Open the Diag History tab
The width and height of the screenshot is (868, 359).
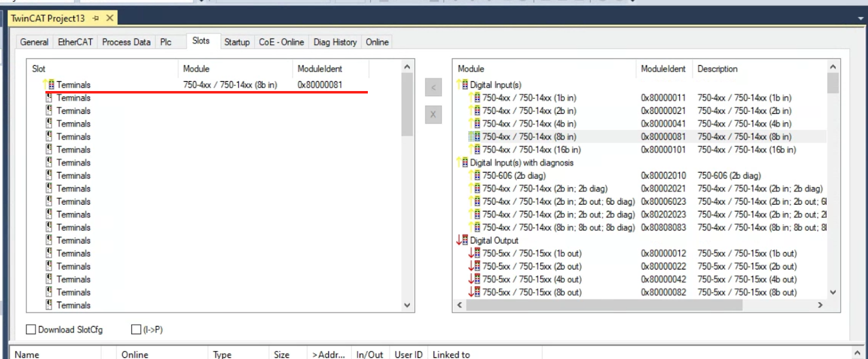click(x=335, y=42)
